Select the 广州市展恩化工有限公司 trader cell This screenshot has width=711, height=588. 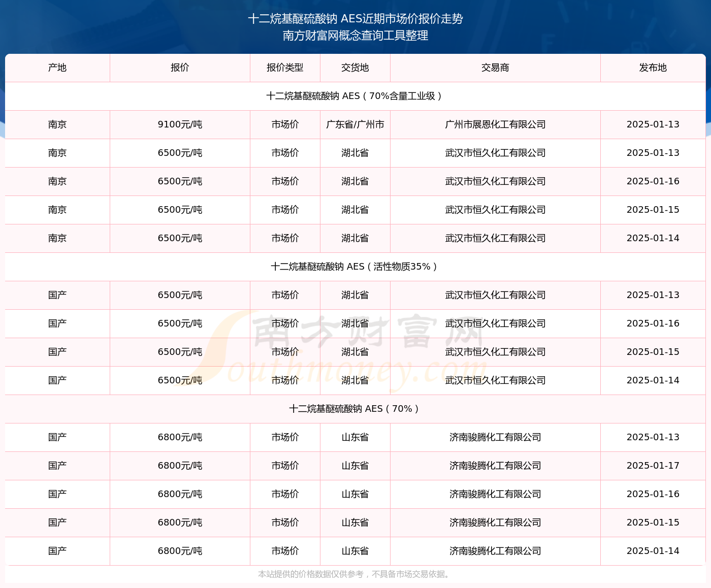[x=495, y=124]
